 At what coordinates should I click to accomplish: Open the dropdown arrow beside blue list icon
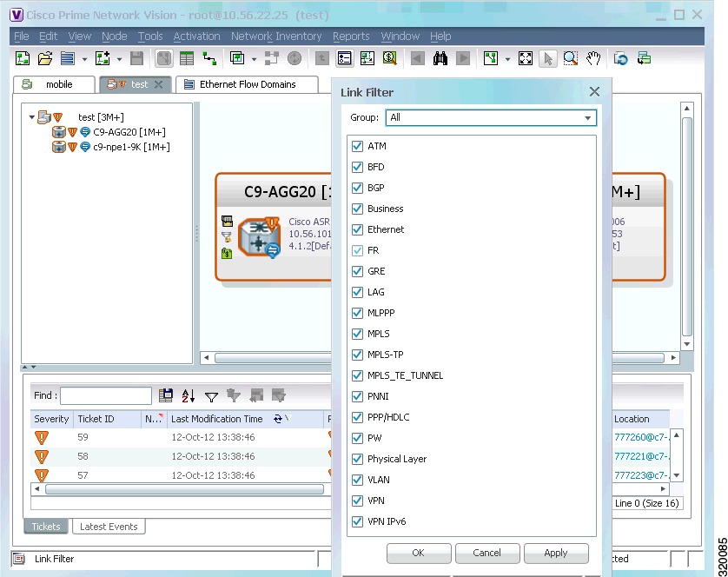coord(84,59)
